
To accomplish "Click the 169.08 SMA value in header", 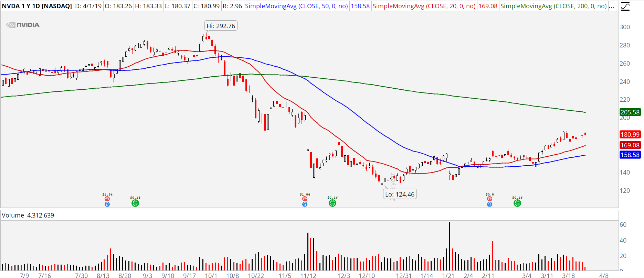I will (x=488, y=6).
